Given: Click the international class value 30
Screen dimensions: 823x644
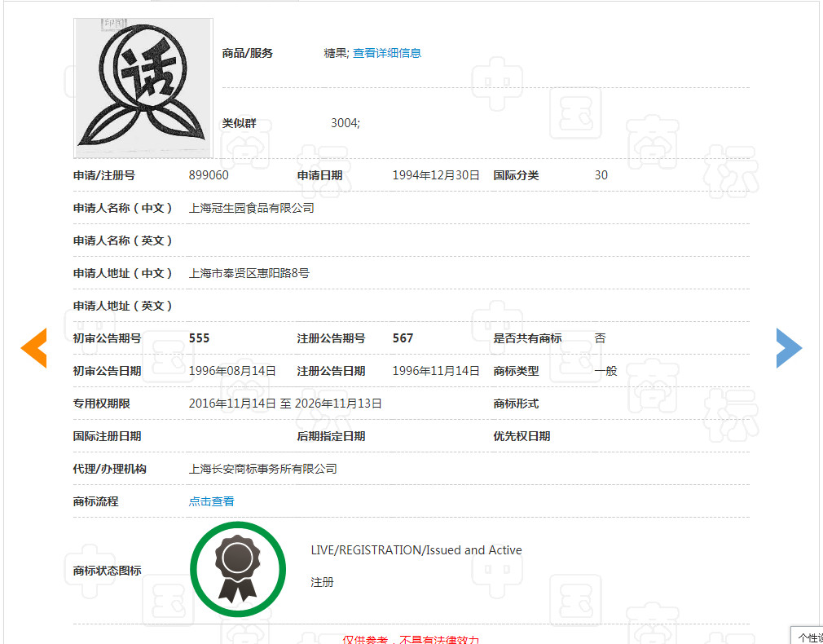Looking at the screenshot, I should pyautogui.click(x=601, y=174).
